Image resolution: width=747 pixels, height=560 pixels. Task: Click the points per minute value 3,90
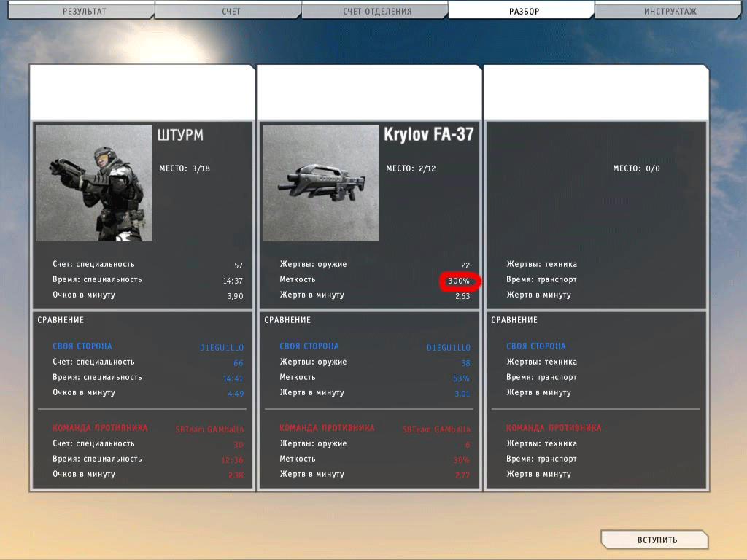tap(236, 296)
